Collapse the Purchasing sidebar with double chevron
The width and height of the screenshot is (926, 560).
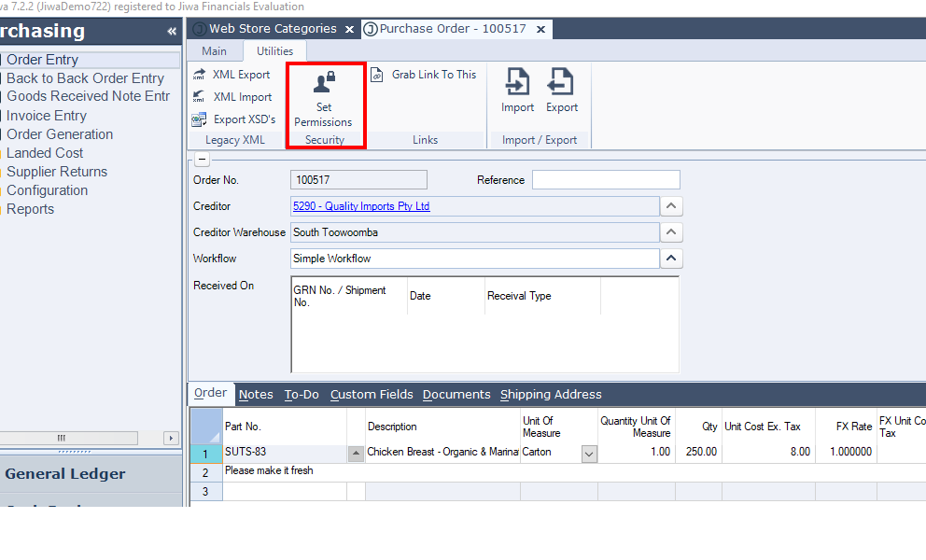click(172, 32)
